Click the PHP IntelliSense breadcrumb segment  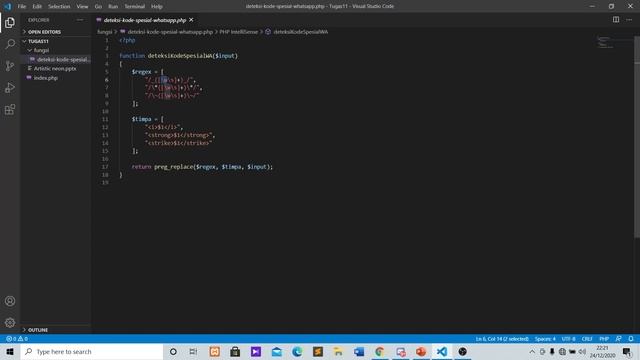click(239, 31)
